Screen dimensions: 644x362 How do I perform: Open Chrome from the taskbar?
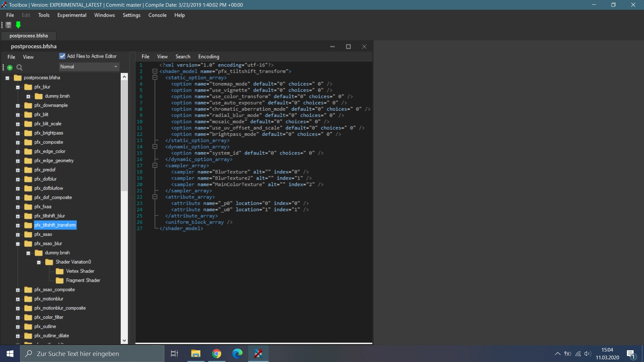[217, 354]
